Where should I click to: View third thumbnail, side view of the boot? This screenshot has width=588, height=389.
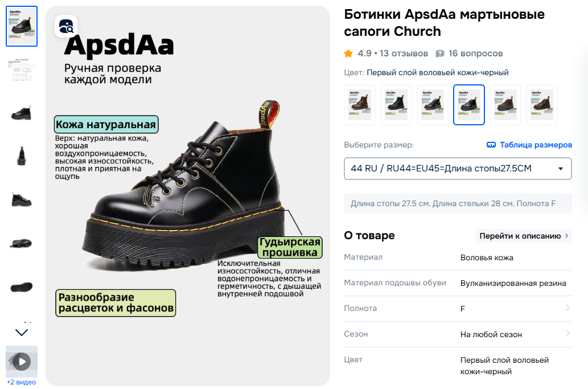click(22, 113)
